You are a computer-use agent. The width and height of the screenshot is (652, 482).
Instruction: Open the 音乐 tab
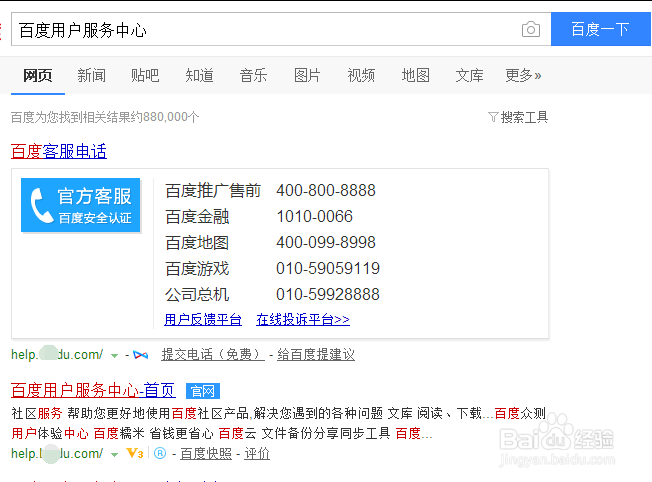(x=253, y=75)
